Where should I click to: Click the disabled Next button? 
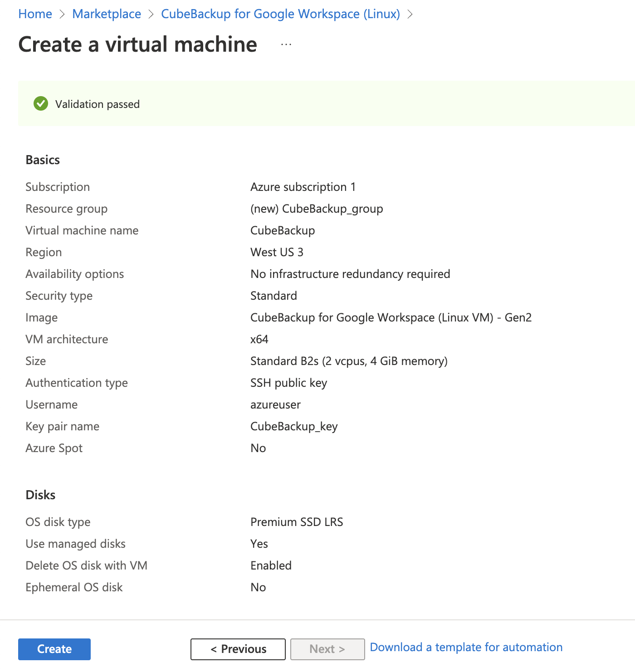tap(327, 649)
